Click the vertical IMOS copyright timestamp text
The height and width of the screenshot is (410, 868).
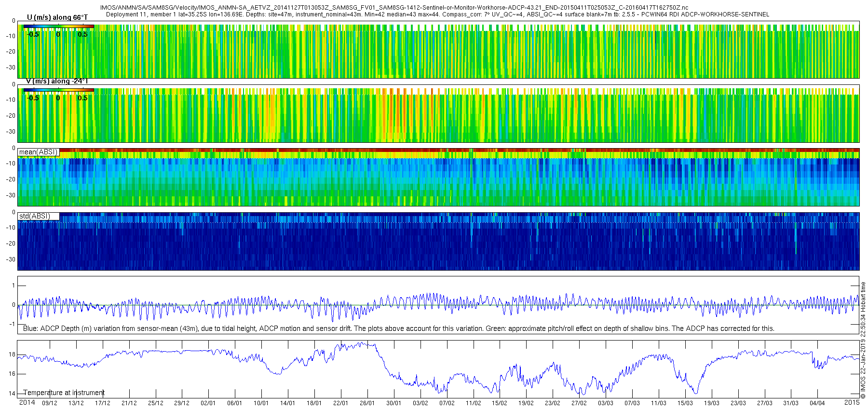(x=863, y=341)
